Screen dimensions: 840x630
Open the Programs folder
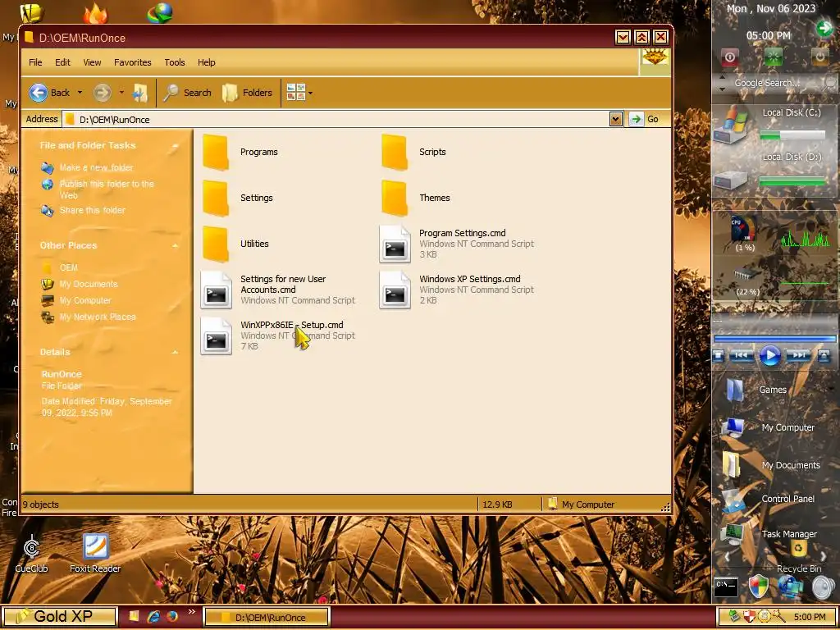[240, 152]
